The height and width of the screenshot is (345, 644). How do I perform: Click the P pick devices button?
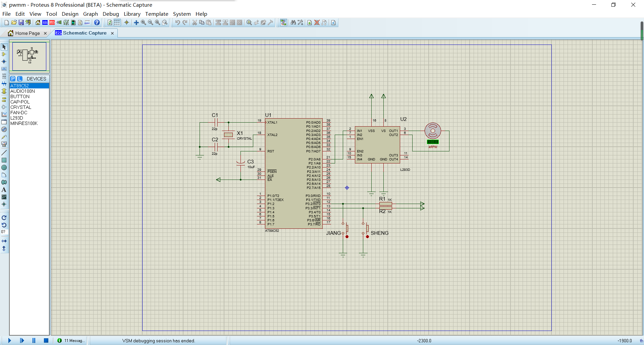[13, 79]
